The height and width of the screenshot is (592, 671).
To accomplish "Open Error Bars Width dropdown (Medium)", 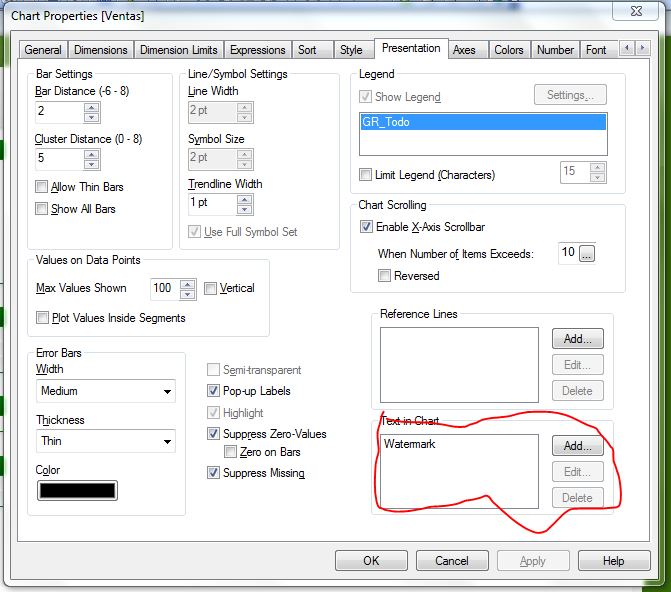I will click(106, 391).
